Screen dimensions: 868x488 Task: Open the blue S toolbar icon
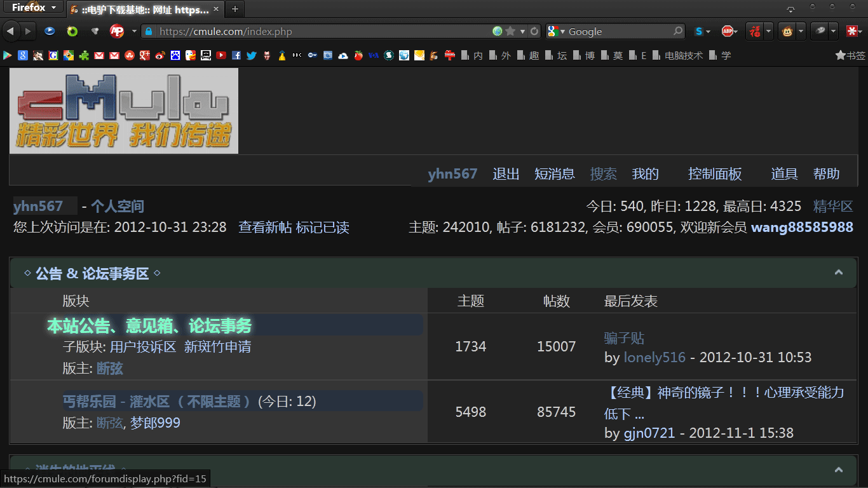pyautogui.click(x=698, y=31)
